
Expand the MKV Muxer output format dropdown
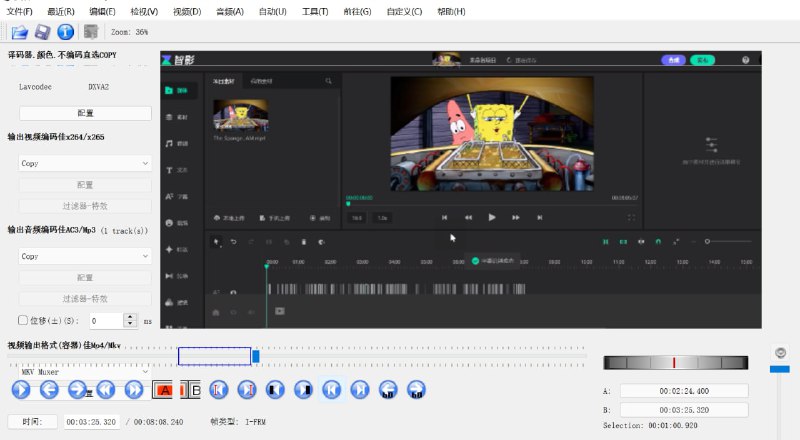pyautogui.click(x=85, y=372)
